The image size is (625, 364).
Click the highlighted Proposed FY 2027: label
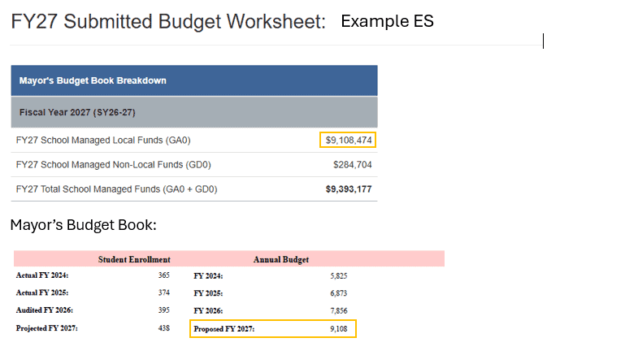point(227,328)
